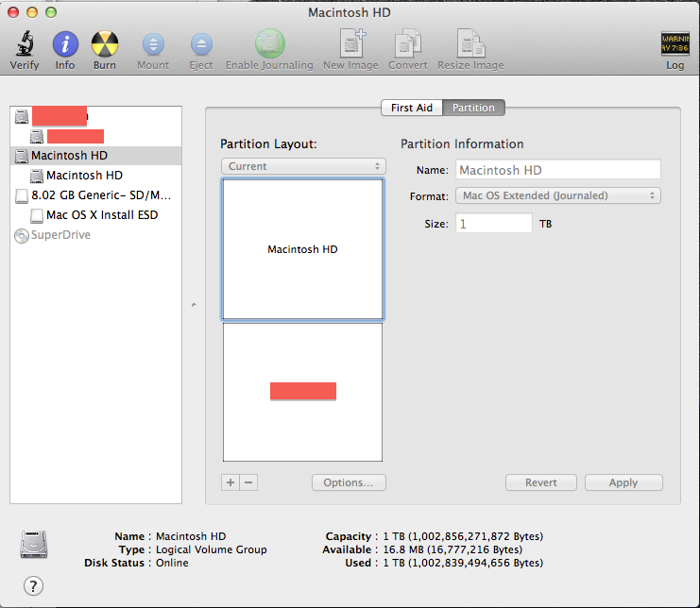Click the Available 16.8 MB value
This screenshot has height=608, width=700.
click(x=452, y=549)
